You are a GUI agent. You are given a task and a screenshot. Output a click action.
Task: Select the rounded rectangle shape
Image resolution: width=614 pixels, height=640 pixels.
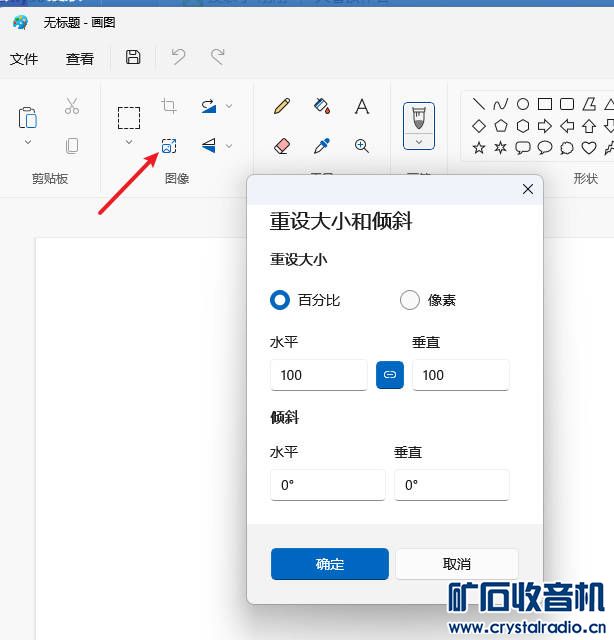coord(567,104)
